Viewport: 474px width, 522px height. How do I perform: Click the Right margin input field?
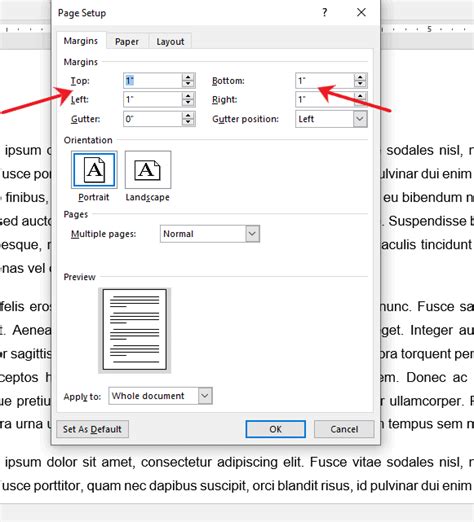pos(325,99)
